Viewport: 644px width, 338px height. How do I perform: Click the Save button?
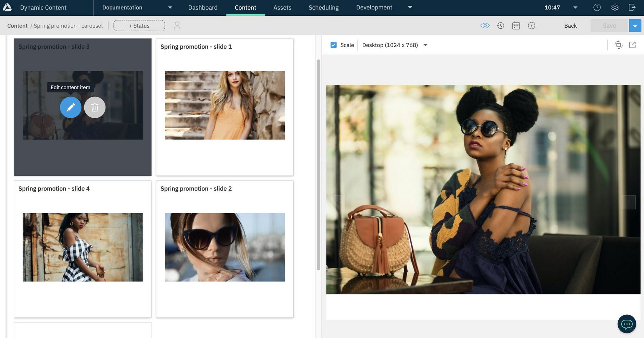[609, 26]
